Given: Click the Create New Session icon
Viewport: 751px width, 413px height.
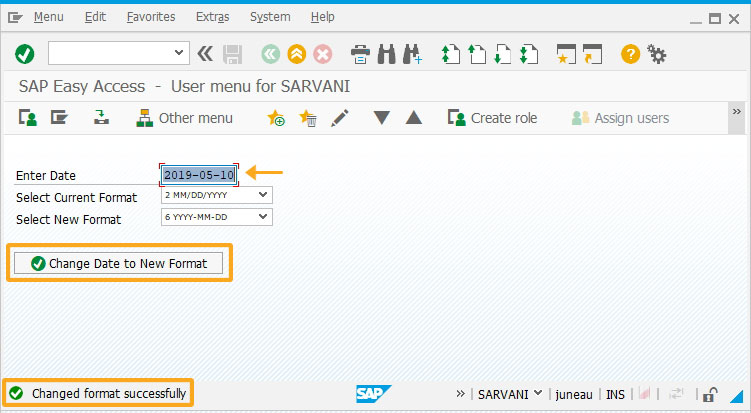Looking at the screenshot, I should (566, 54).
